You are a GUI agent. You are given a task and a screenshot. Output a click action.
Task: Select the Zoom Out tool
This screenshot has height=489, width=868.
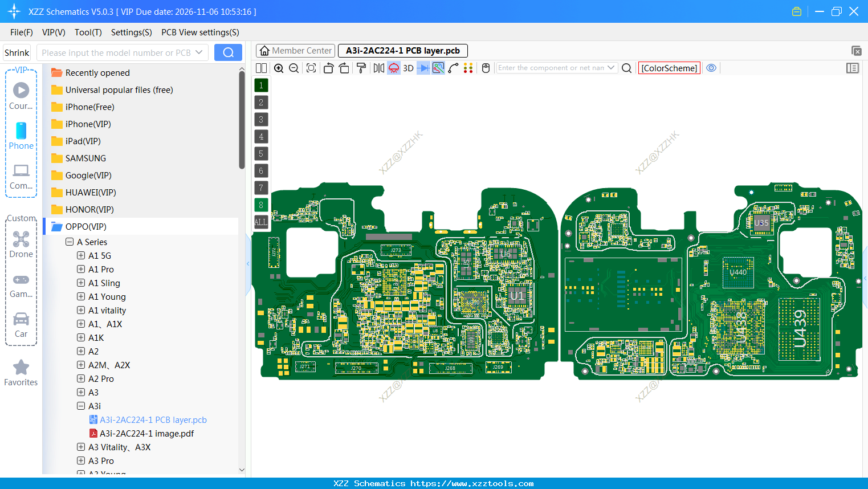[293, 68]
